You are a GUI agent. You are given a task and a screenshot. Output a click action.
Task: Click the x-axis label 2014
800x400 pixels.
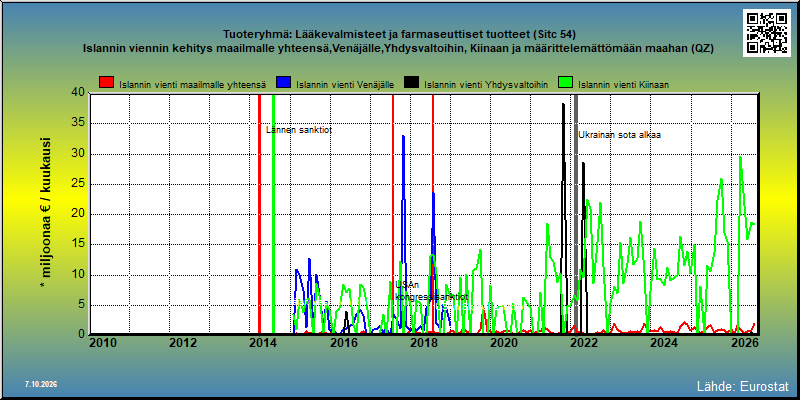click(262, 343)
